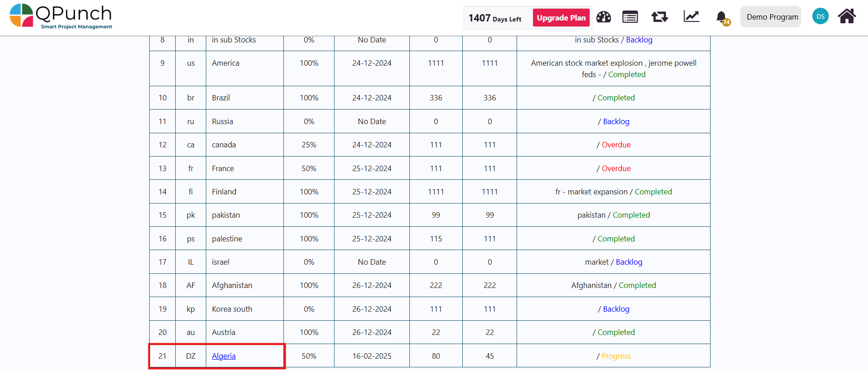
Task: Select the Backlog status in Russia row
Action: coord(616,121)
